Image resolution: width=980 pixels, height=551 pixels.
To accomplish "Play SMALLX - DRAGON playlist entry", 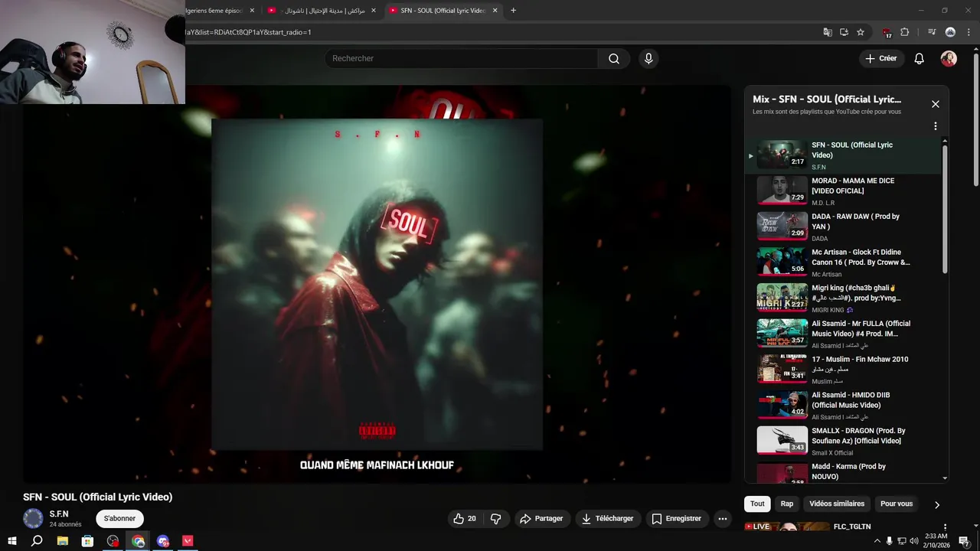I will (x=842, y=442).
